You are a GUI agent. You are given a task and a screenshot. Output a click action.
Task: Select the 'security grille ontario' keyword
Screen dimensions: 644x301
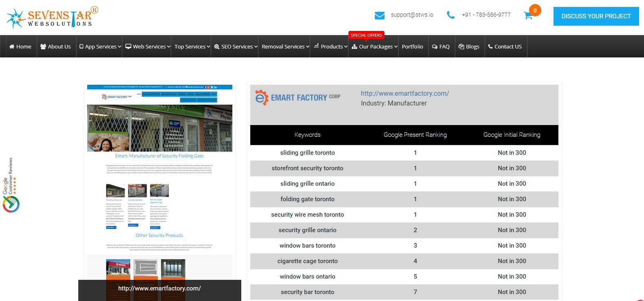pyautogui.click(x=307, y=230)
